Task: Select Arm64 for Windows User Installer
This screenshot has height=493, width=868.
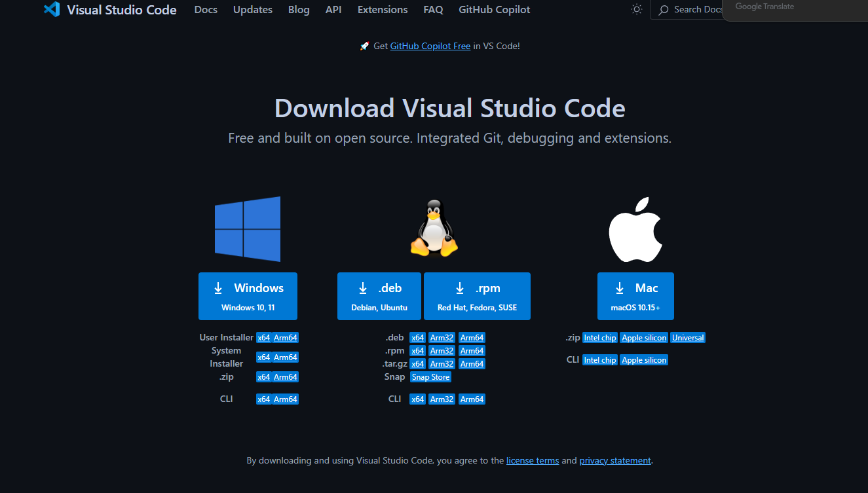Action: (x=286, y=338)
